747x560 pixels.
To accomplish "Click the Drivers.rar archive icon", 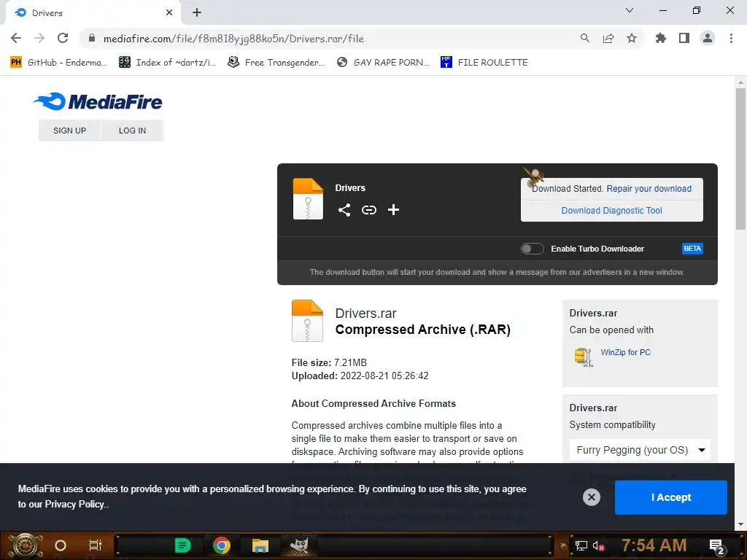I will 307,321.
